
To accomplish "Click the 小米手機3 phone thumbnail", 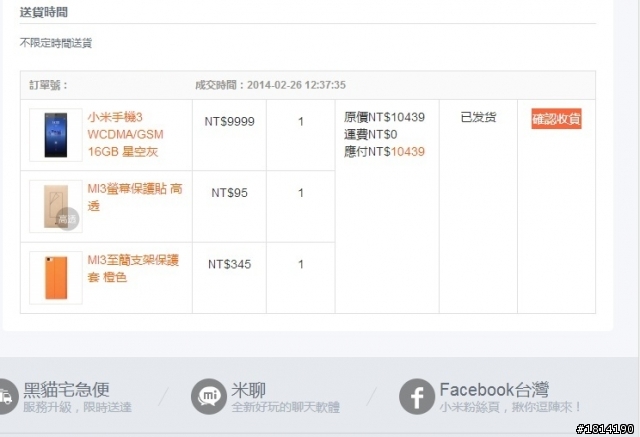I will [x=56, y=135].
